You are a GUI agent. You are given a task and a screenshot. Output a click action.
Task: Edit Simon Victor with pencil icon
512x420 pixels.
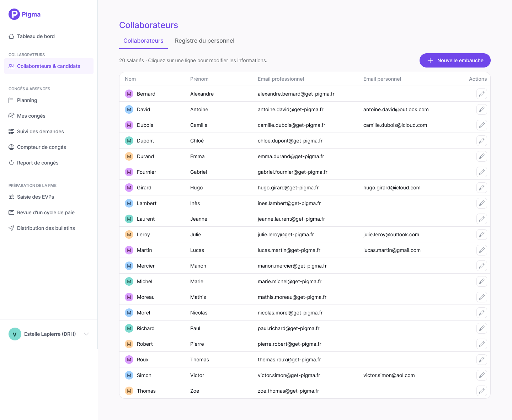(x=482, y=375)
